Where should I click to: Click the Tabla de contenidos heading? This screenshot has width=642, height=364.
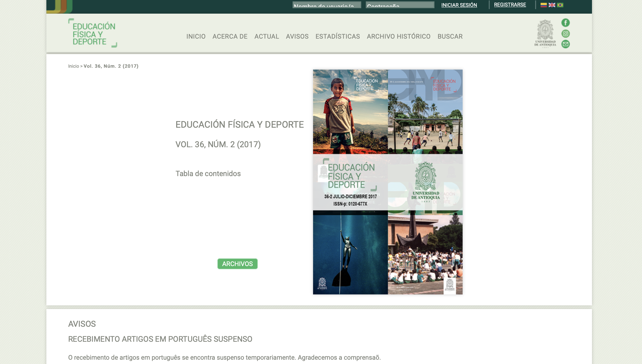point(208,174)
